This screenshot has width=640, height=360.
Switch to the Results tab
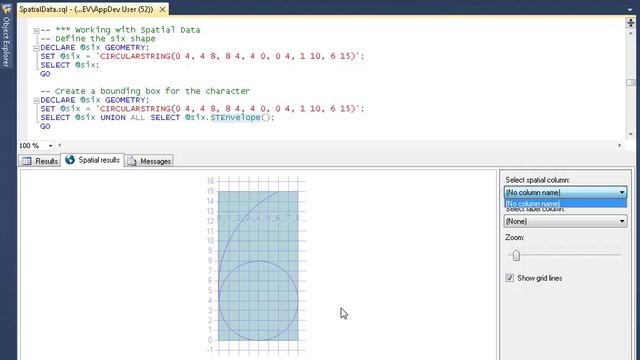click(40, 161)
